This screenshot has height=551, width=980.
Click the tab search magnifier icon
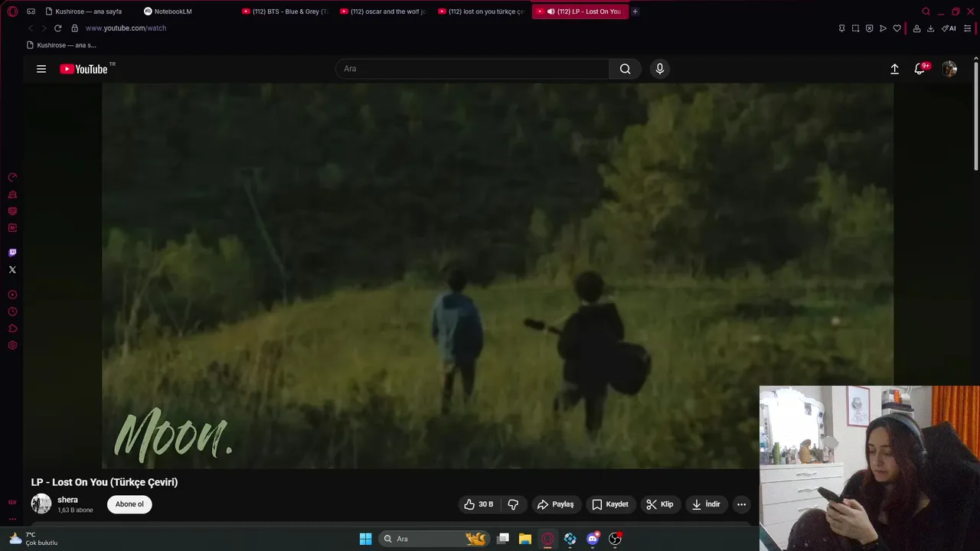[926, 11]
